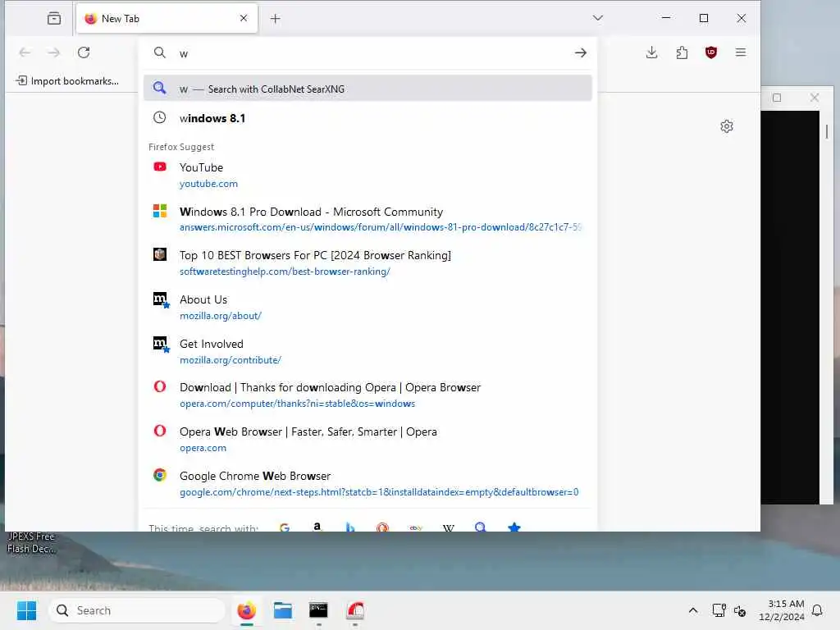Click the youtube.com URL
This screenshot has width=840, height=630.
(x=208, y=184)
